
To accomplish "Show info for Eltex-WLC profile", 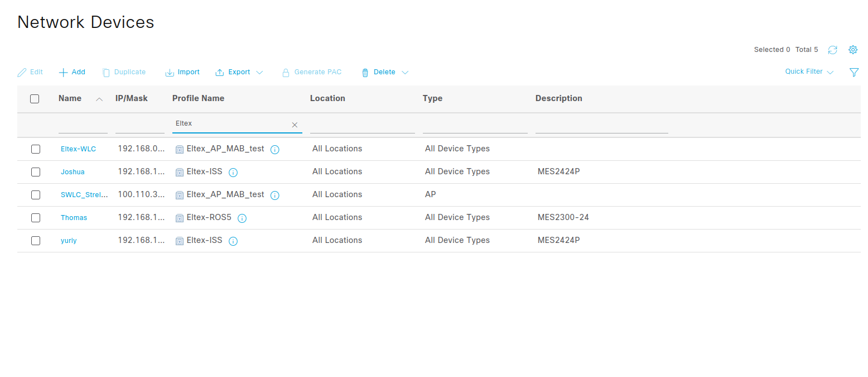I will 274,149.
